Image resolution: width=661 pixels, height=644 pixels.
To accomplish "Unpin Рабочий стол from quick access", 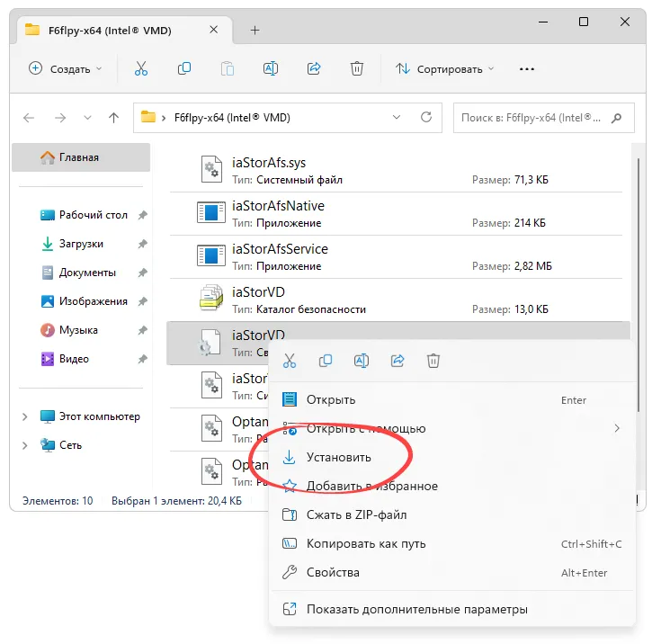I will [x=142, y=215].
